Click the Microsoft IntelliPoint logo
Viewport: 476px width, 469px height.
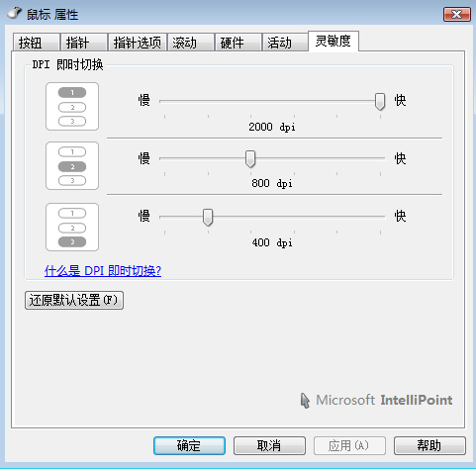376,400
